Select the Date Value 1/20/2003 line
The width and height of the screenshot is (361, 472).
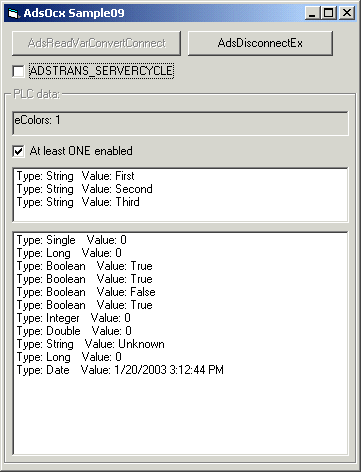pyautogui.click(x=120, y=370)
